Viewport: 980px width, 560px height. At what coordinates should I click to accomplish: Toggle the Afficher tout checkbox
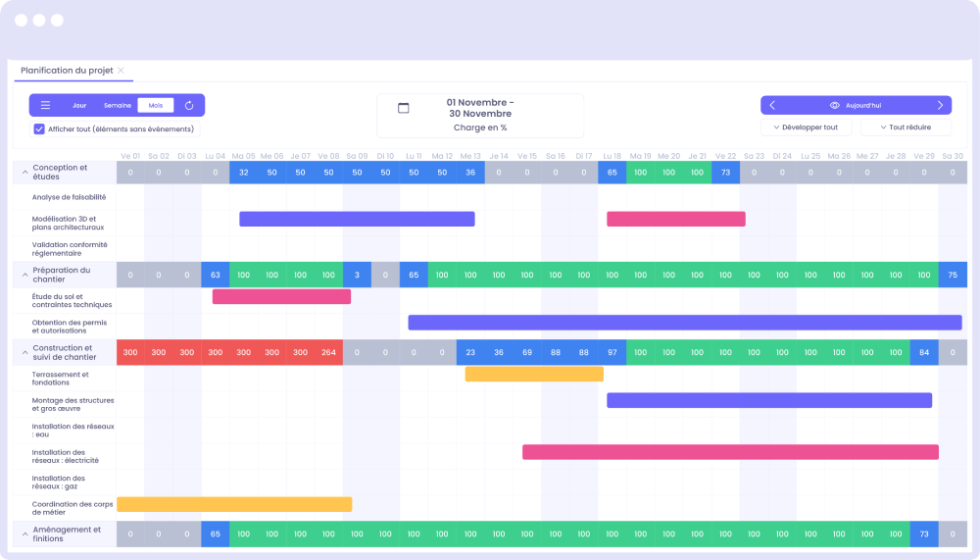point(39,128)
